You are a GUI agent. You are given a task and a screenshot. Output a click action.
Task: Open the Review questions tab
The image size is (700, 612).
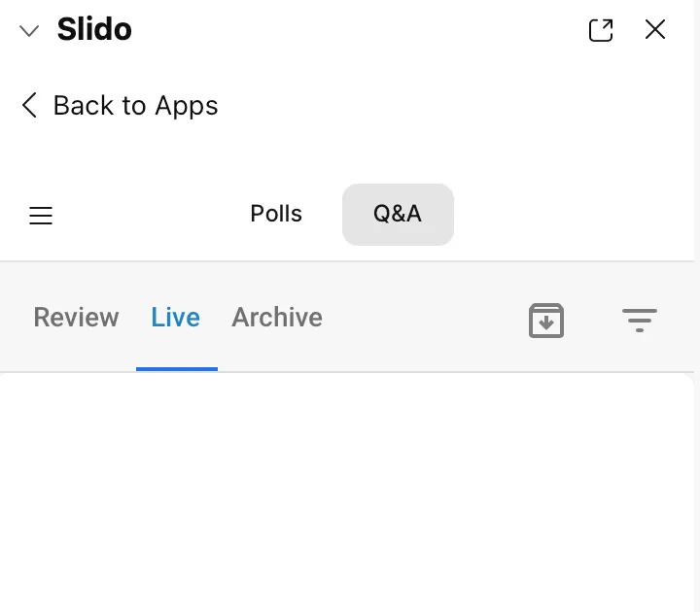pyautogui.click(x=76, y=318)
